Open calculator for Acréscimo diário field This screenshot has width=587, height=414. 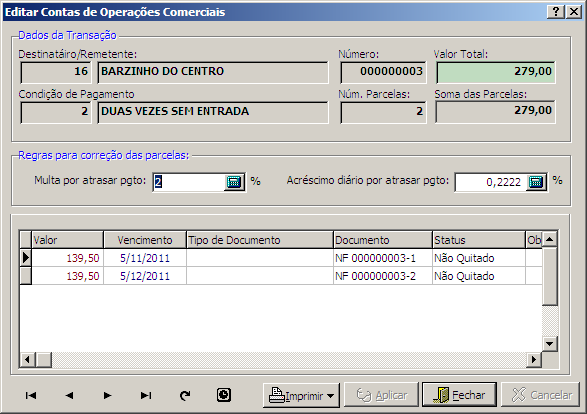536,182
